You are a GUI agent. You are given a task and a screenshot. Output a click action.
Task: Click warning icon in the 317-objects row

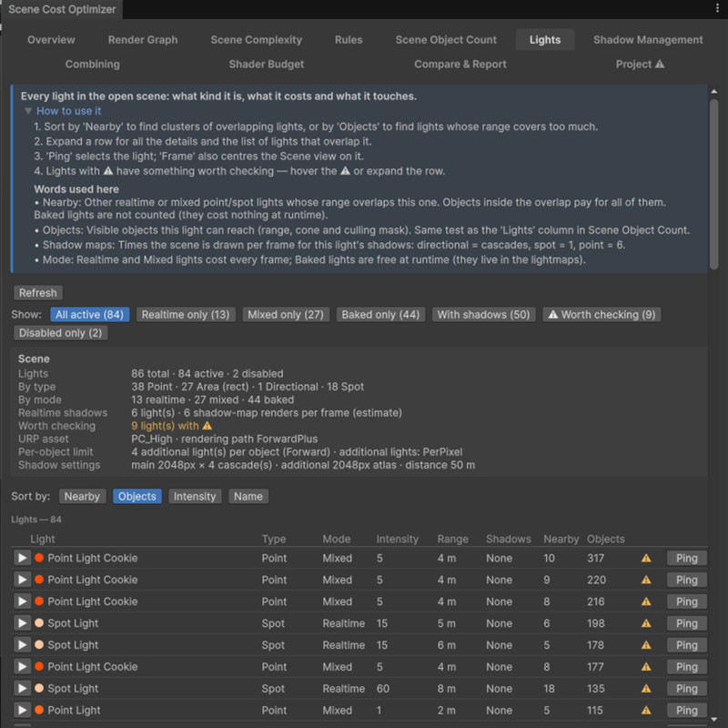tap(646, 558)
